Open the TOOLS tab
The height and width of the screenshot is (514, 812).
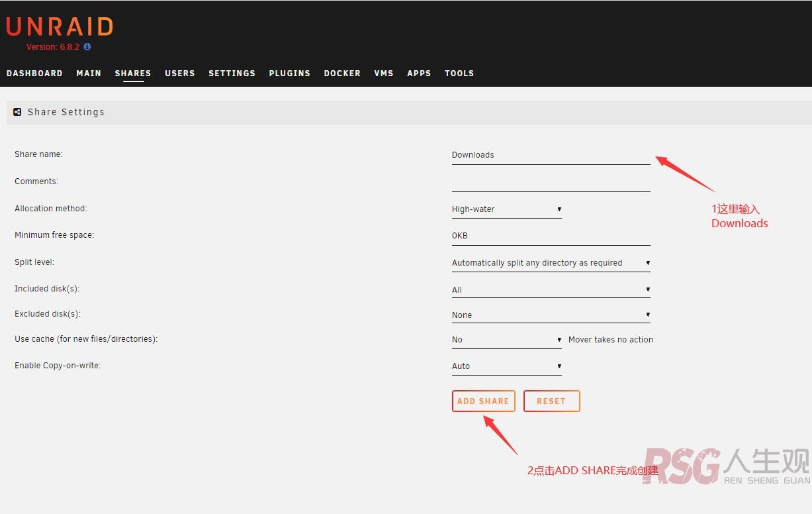pyautogui.click(x=459, y=74)
